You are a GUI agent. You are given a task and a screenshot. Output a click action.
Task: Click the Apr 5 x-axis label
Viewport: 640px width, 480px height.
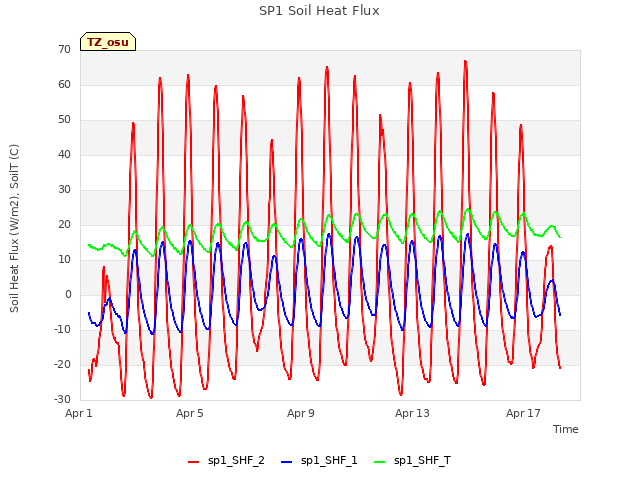click(190, 413)
